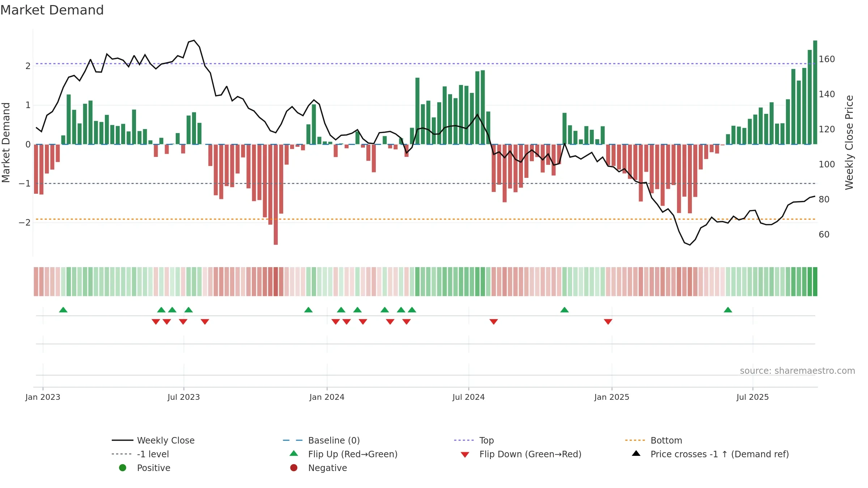Click the red Flip Down triangle in legend

tap(465, 455)
